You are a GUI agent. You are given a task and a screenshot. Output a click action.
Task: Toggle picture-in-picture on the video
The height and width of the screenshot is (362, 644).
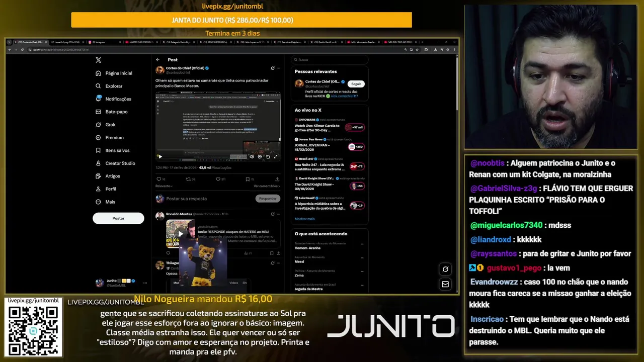(268, 156)
